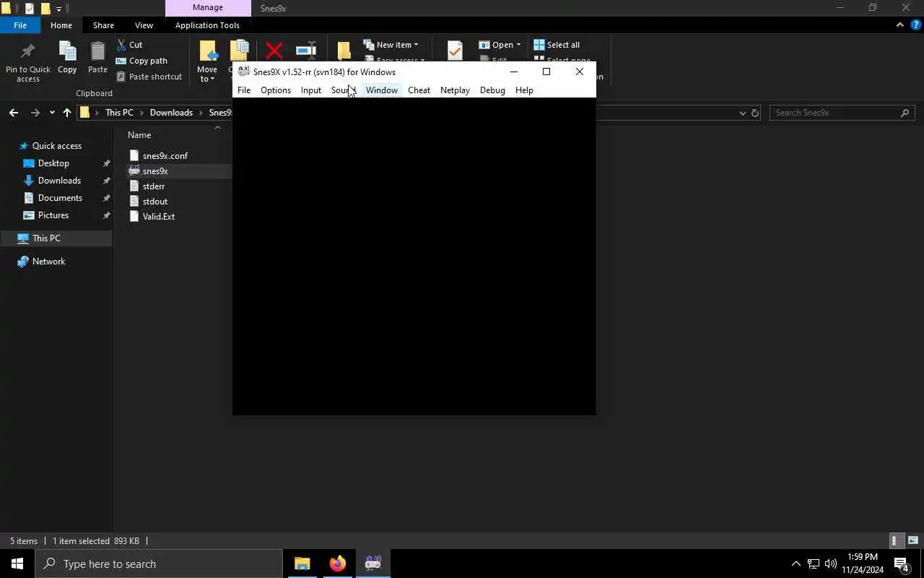
Task: Open Documents in navigation pane
Action: click(60, 198)
